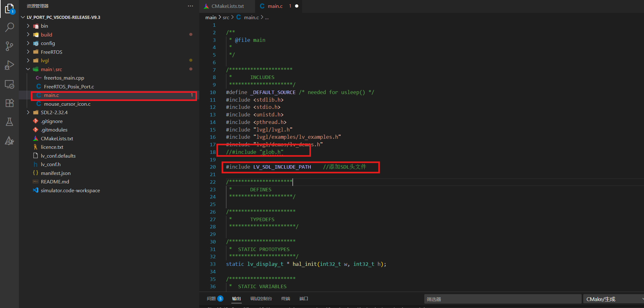
Task: Open the CMake extension view in activity bar
Action: click(9, 141)
